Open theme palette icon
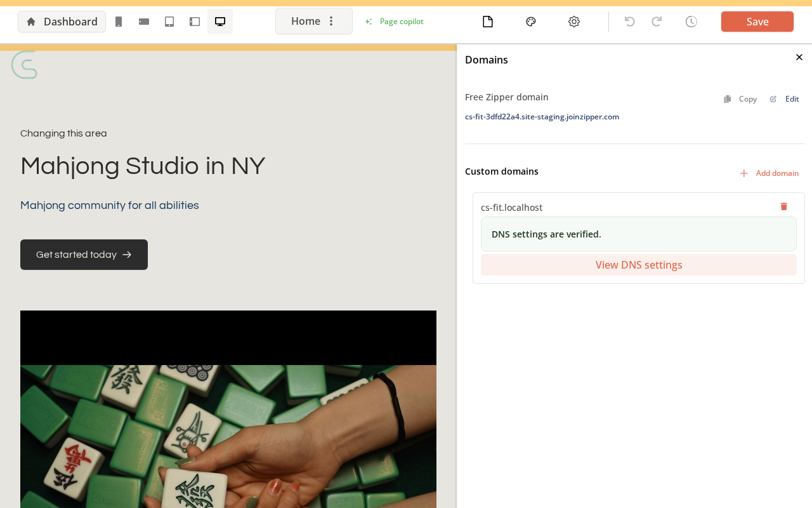 click(531, 22)
